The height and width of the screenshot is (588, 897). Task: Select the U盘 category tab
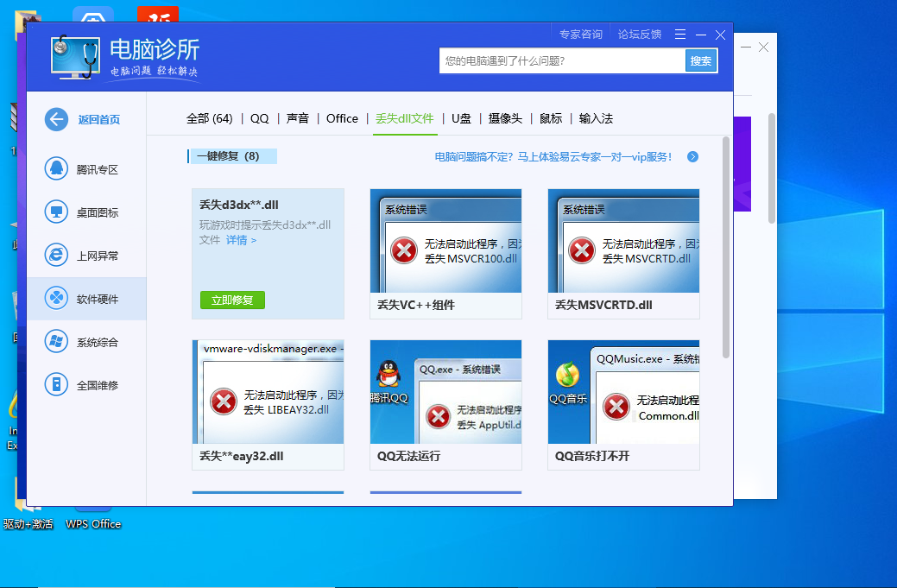[x=461, y=119]
